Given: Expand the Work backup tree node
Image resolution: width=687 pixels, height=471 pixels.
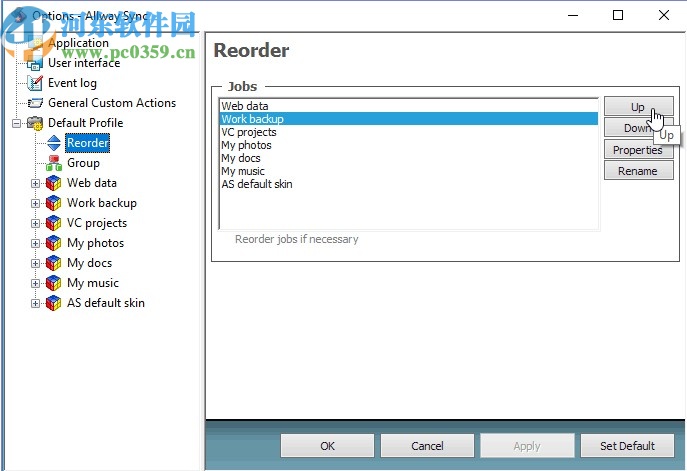Looking at the screenshot, I should click(35, 203).
